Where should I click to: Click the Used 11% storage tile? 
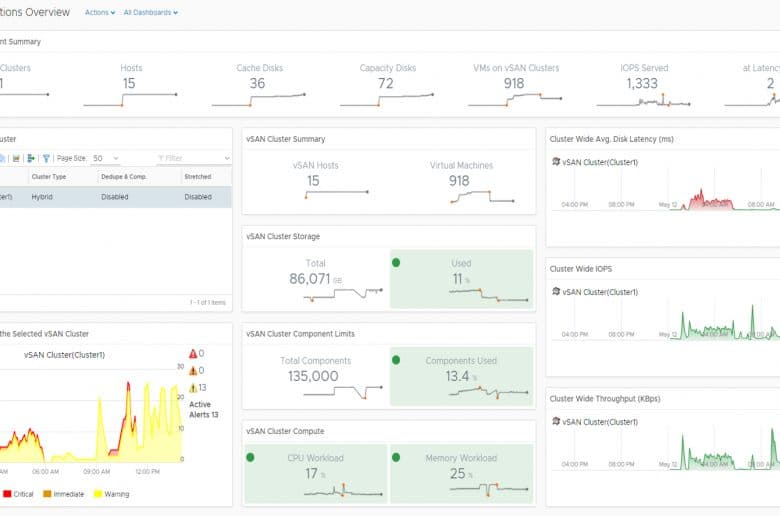pyautogui.click(x=461, y=279)
